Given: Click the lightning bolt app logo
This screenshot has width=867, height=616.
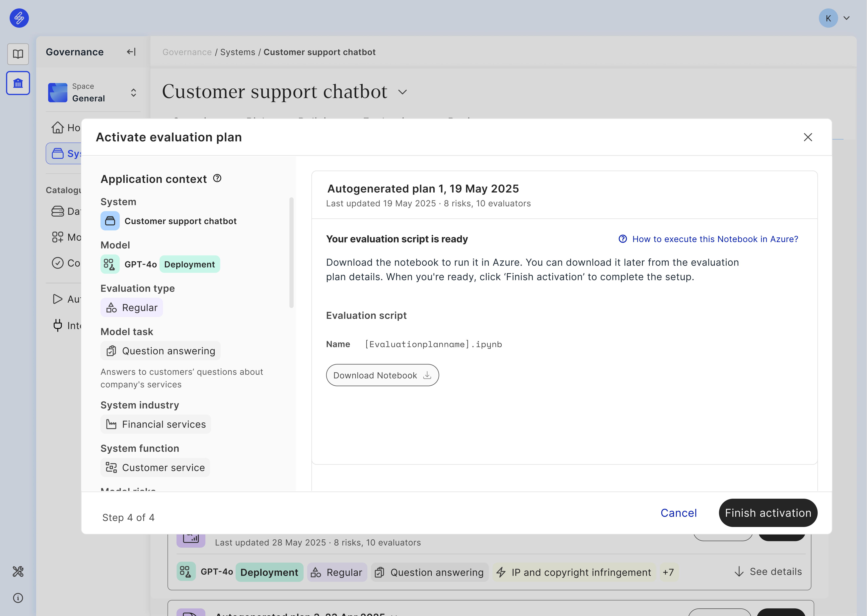Looking at the screenshot, I should point(19,18).
